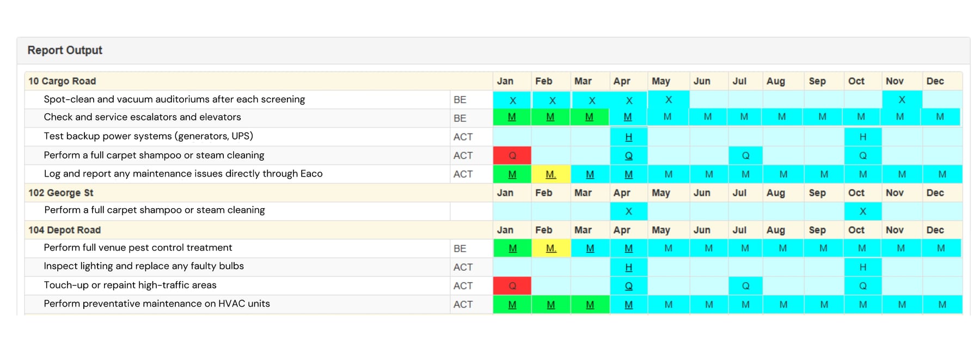Open yellow February M. link in Eaco log row
This screenshot has width=980, height=352.
[551, 174]
